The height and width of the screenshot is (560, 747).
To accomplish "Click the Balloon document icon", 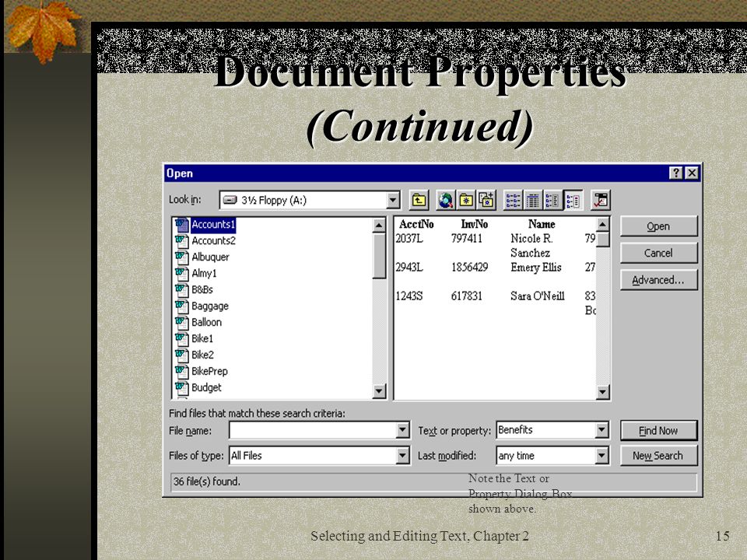I will click(x=181, y=322).
